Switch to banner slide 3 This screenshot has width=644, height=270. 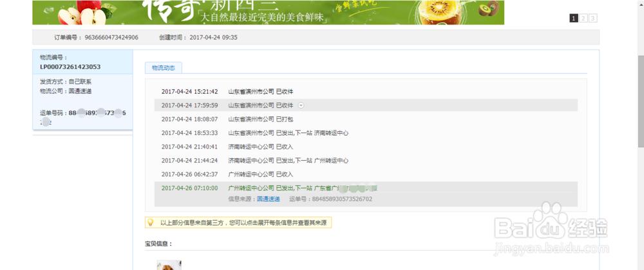click(592, 18)
